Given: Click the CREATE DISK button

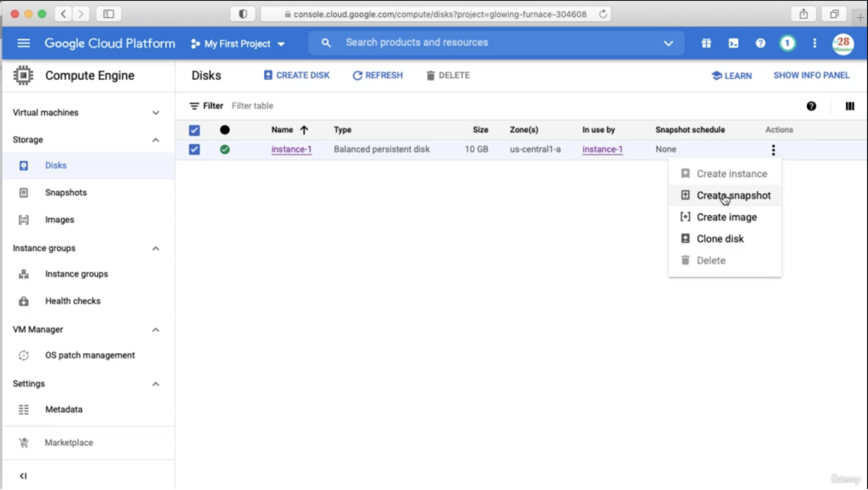Looking at the screenshot, I should click(297, 75).
